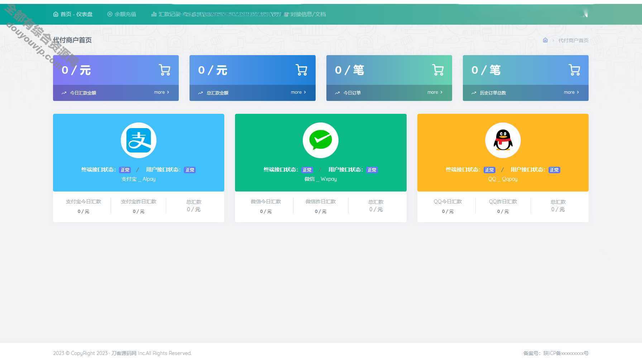Screen dimensions: 642x364
Task: Click the 支付宝 _ Alpay label
Action: (138, 179)
